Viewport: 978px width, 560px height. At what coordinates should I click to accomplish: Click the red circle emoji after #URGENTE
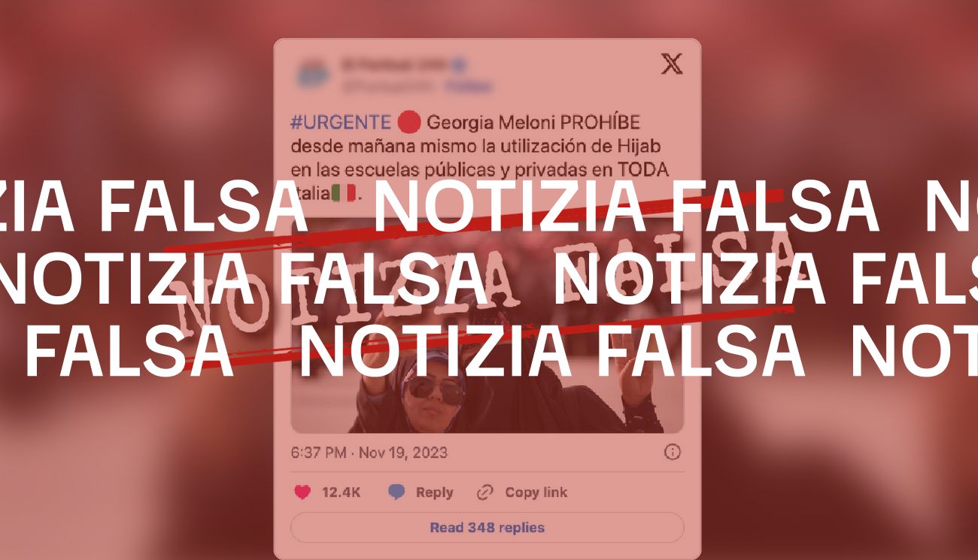tap(408, 122)
